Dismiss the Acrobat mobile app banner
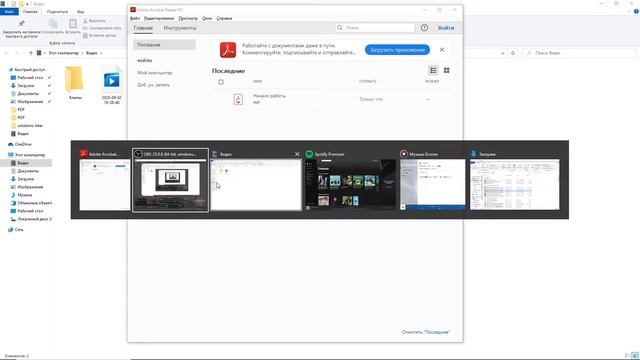 click(442, 50)
